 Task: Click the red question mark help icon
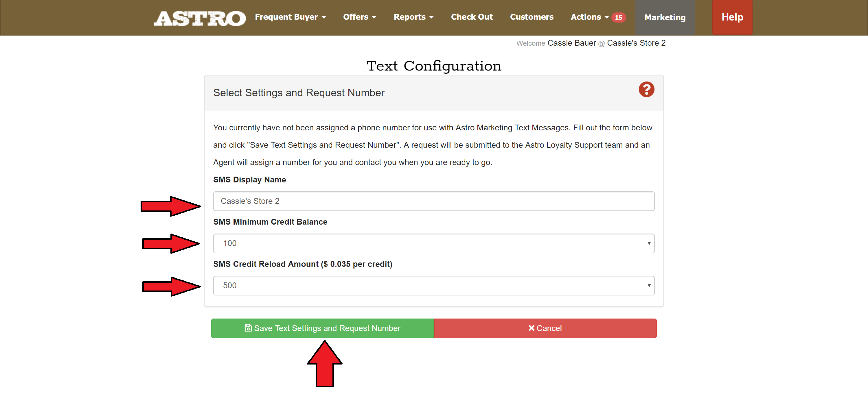tap(646, 90)
